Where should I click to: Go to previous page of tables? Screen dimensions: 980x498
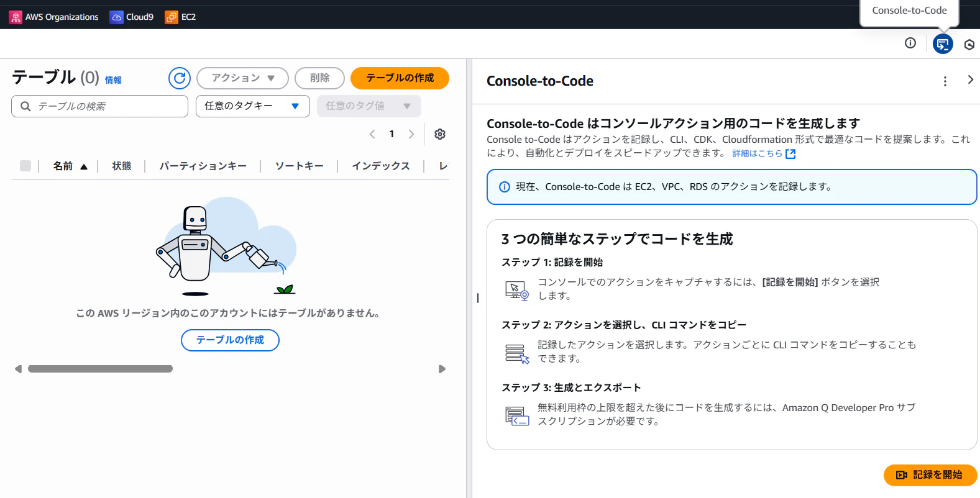click(x=372, y=134)
